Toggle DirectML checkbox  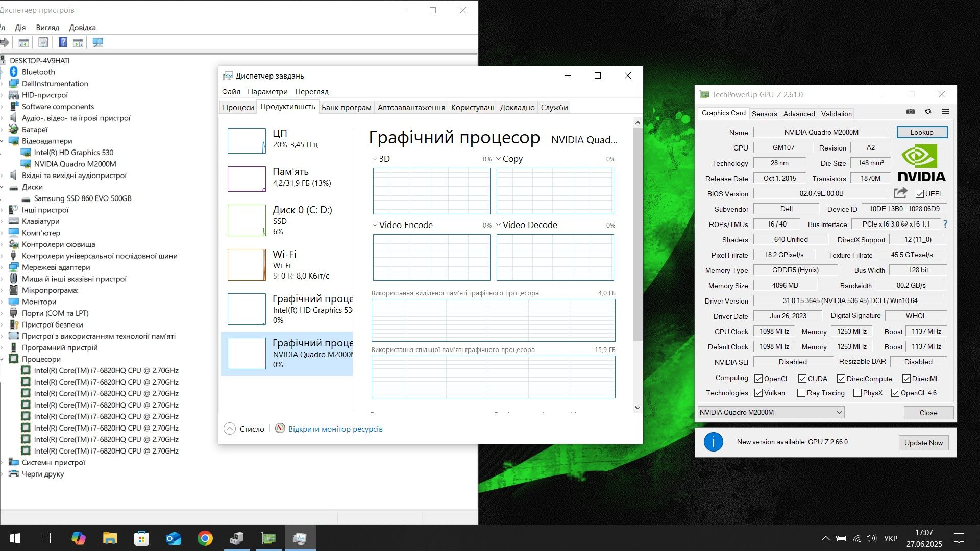906,379
